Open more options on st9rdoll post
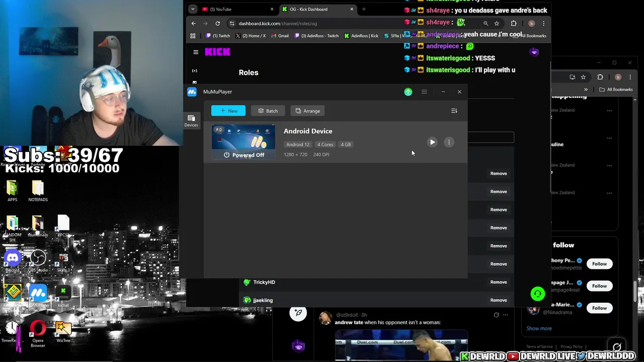 [505, 315]
